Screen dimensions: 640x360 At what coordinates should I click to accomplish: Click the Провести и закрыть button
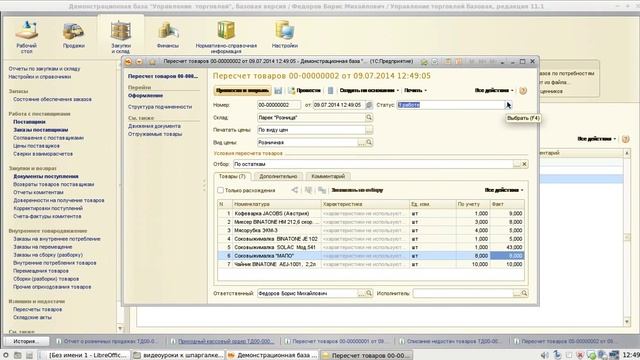[x=242, y=90]
